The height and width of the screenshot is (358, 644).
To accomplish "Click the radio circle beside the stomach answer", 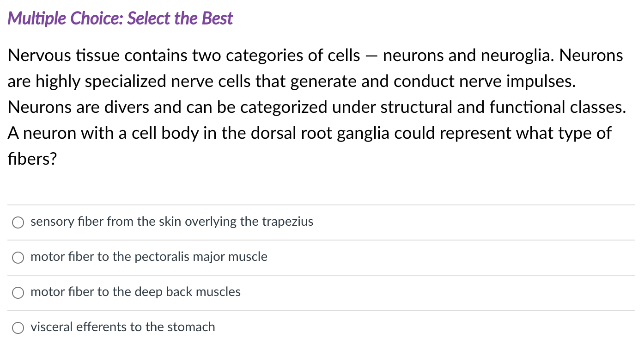I will [18, 328].
